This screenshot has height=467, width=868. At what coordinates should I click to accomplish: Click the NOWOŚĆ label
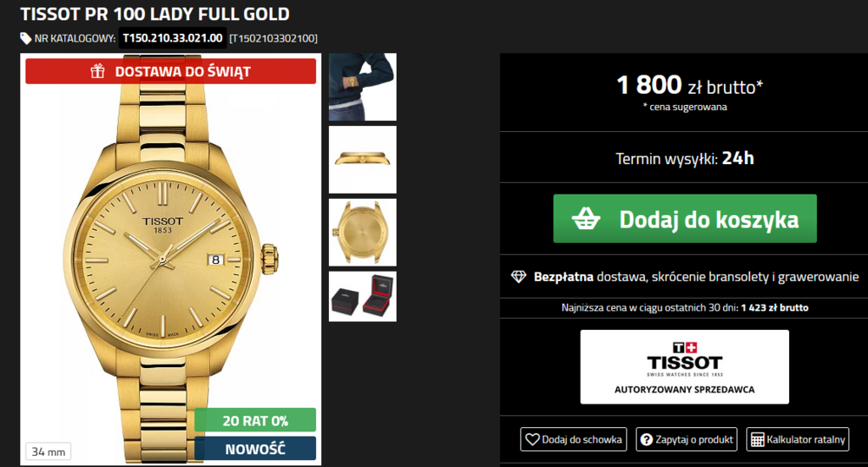tap(255, 449)
